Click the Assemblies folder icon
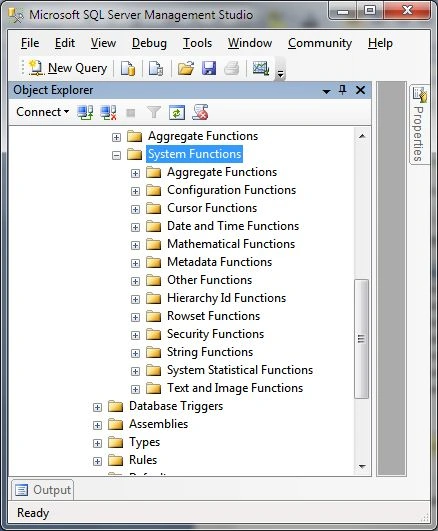This screenshot has height=531, width=438. [x=116, y=425]
